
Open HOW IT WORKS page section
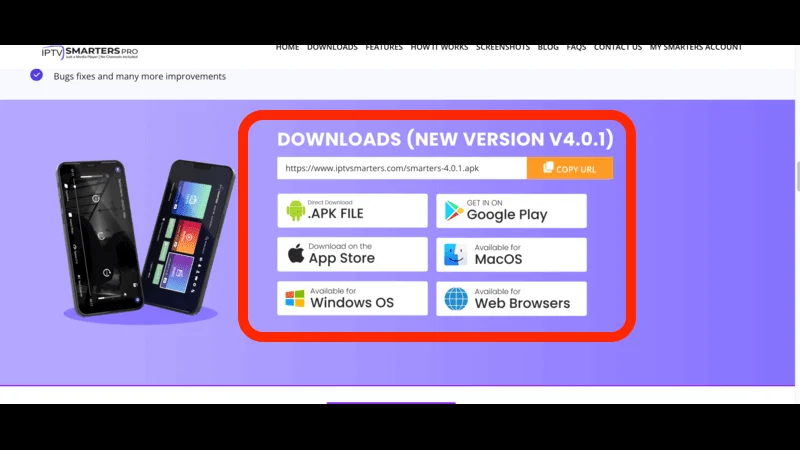click(x=439, y=48)
